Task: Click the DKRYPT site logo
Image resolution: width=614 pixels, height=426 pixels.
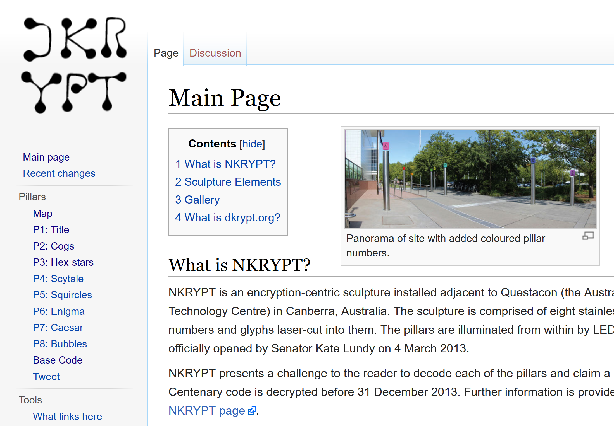Action: pos(74,62)
